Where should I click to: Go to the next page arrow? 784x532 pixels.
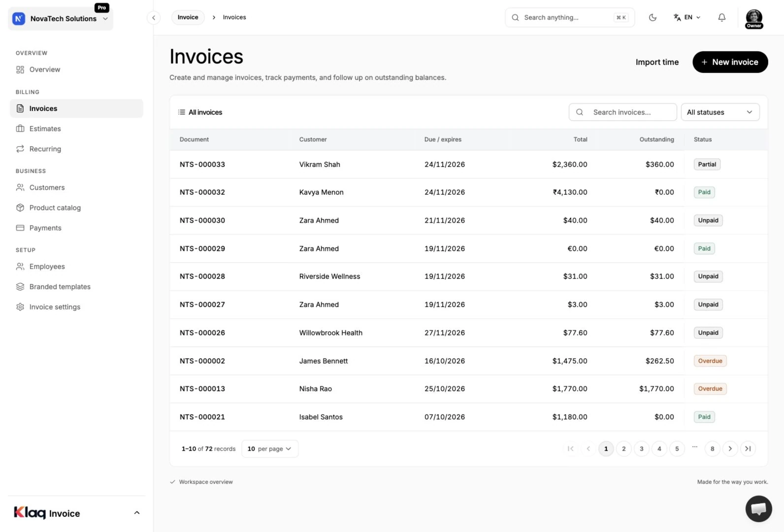point(730,449)
